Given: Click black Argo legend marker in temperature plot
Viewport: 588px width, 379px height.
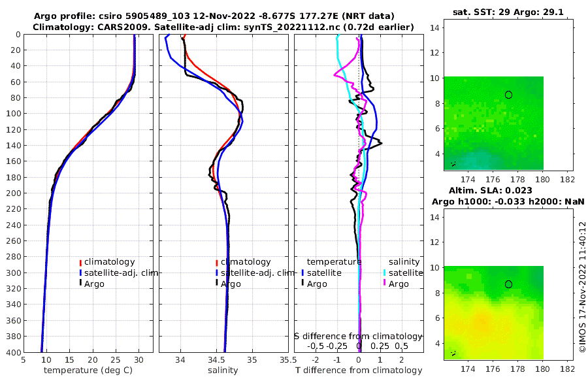Looking at the screenshot, I should 80,284.
